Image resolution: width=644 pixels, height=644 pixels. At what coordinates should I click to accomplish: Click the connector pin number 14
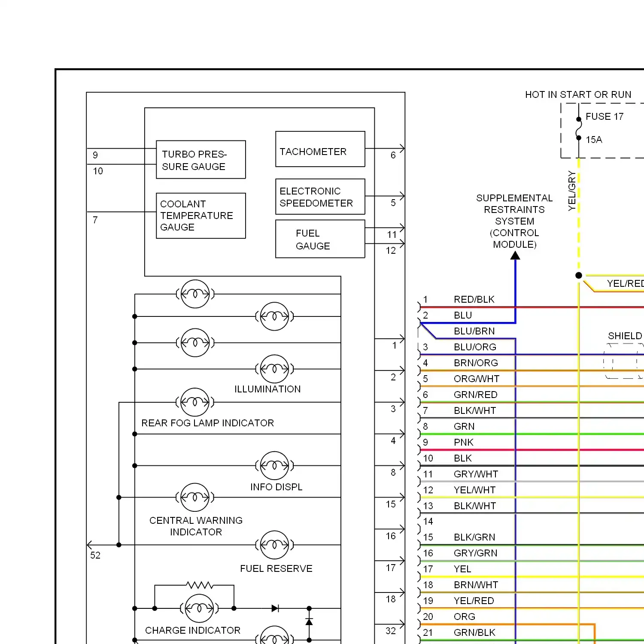(428, 521)
